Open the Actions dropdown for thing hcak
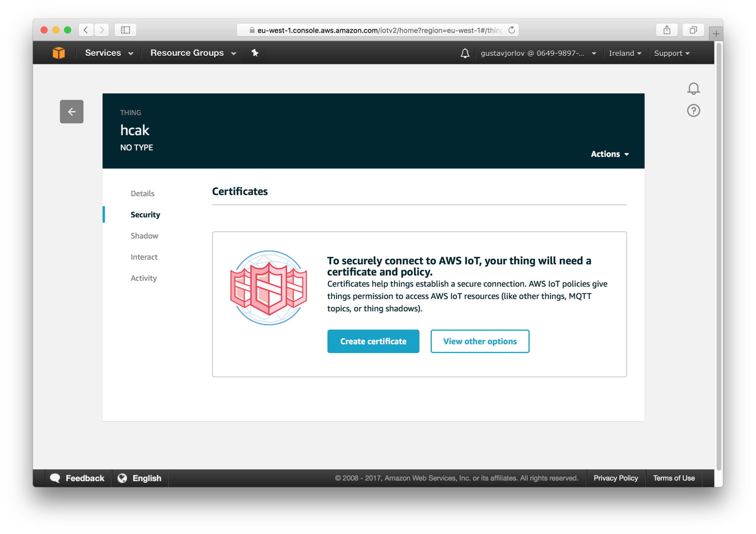Viewport: 756px width, 534px height. point(610,154)
